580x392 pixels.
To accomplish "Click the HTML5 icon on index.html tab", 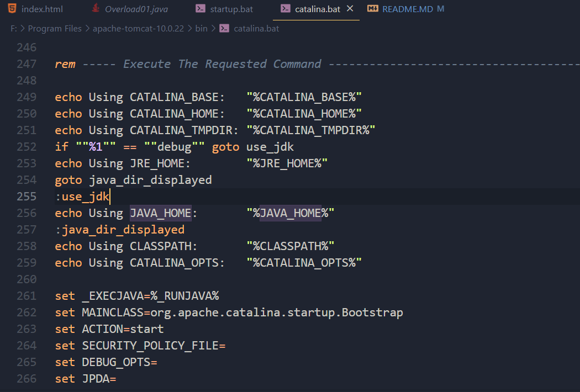I will 10,9.
